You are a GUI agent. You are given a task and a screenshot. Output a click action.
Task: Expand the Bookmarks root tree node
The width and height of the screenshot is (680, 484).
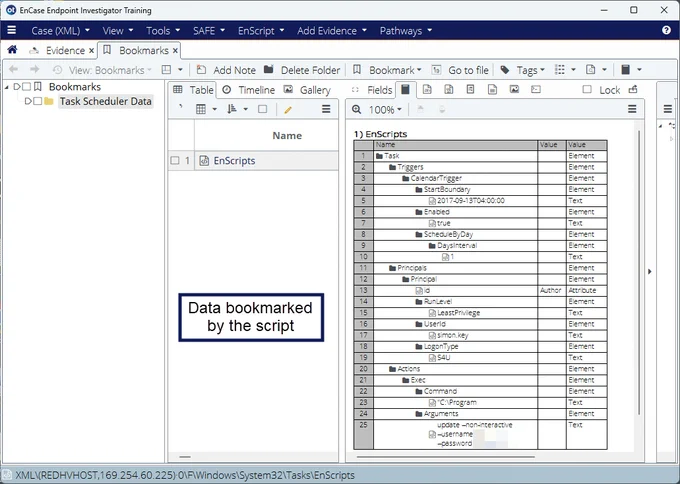16,87
